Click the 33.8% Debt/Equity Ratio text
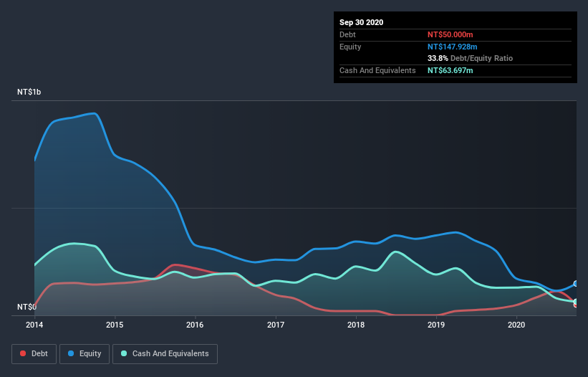This screenshot has height=377, width=588. click(470, 58)
